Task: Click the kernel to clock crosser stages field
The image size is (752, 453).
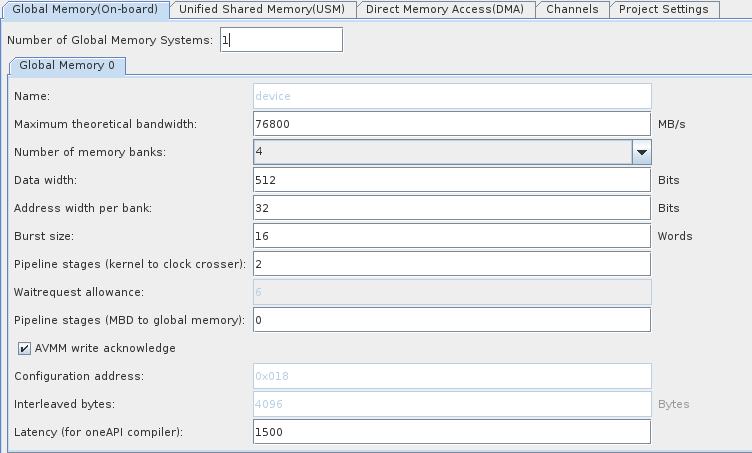Action: pos(452,264)
